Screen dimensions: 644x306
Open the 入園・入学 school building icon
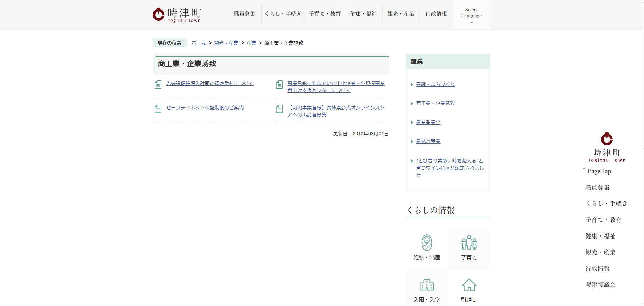coord(427,285)
